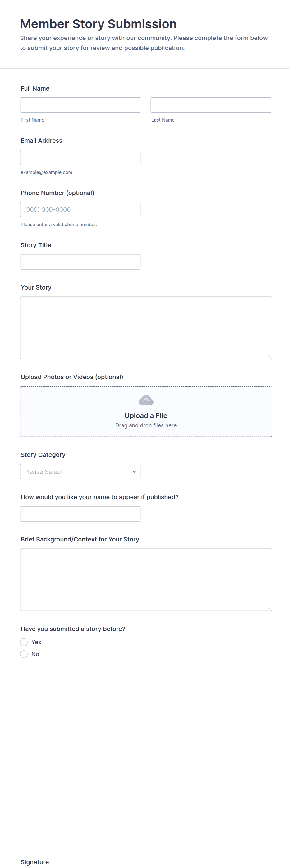Click the Full Name label

35,88
